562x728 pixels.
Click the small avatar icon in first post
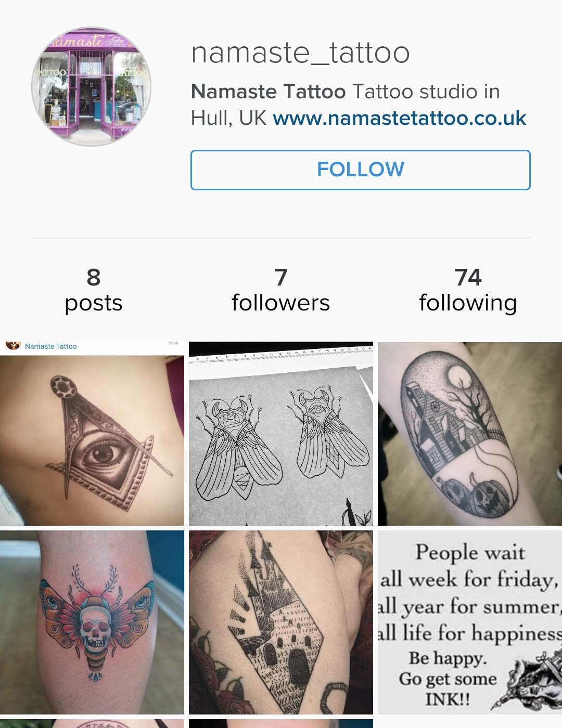click(x=13, y=345)
